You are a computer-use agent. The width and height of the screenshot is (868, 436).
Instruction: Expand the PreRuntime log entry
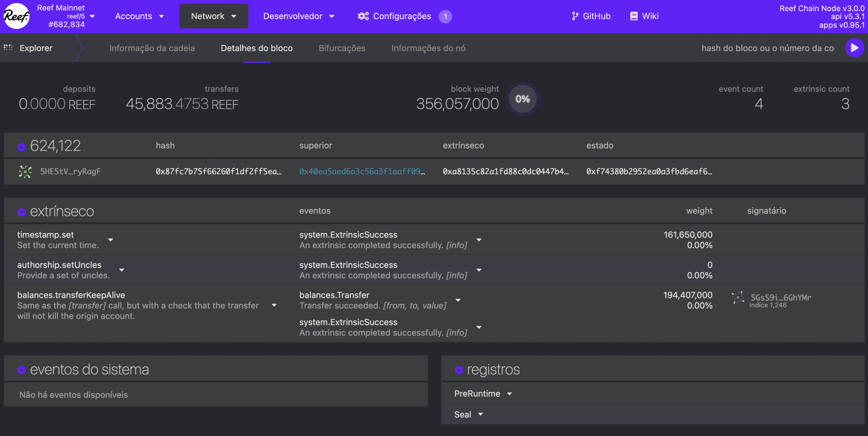(x=509, y=394)
